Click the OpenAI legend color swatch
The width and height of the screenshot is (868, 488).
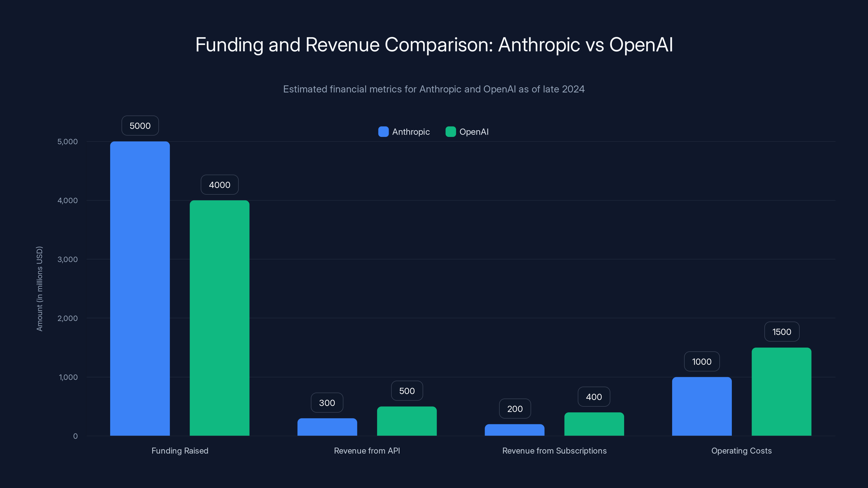pyautogui.click(x=451, y=132)
